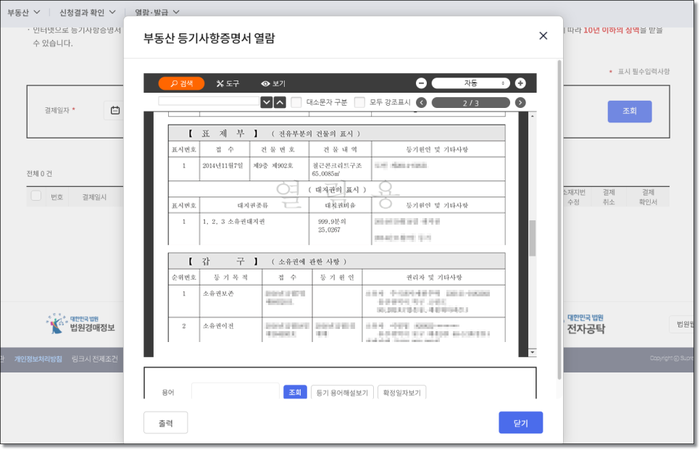Click the 용어 term input field

click(235, 392)
